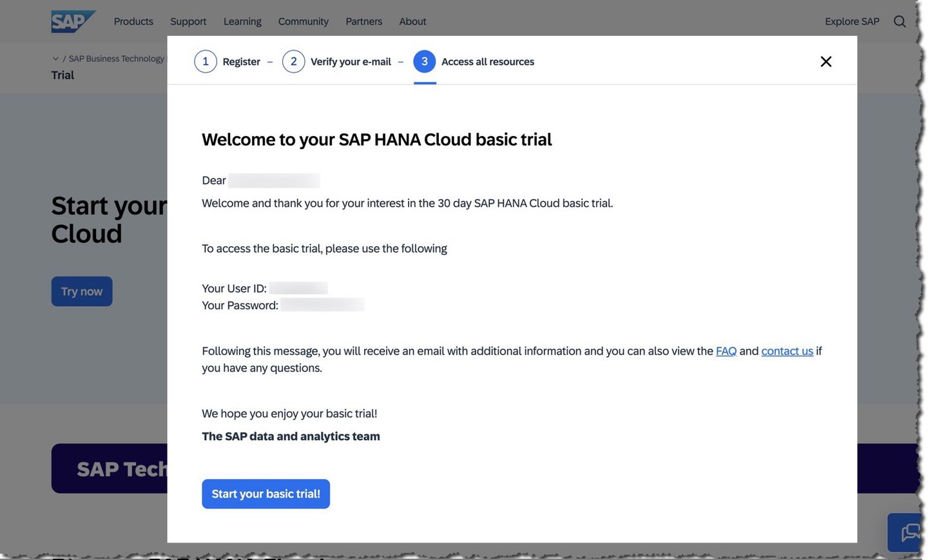Click the 30 day basic trial welcome sentence
The height and width of the screenshot is (560, 928).
[407, 204]
